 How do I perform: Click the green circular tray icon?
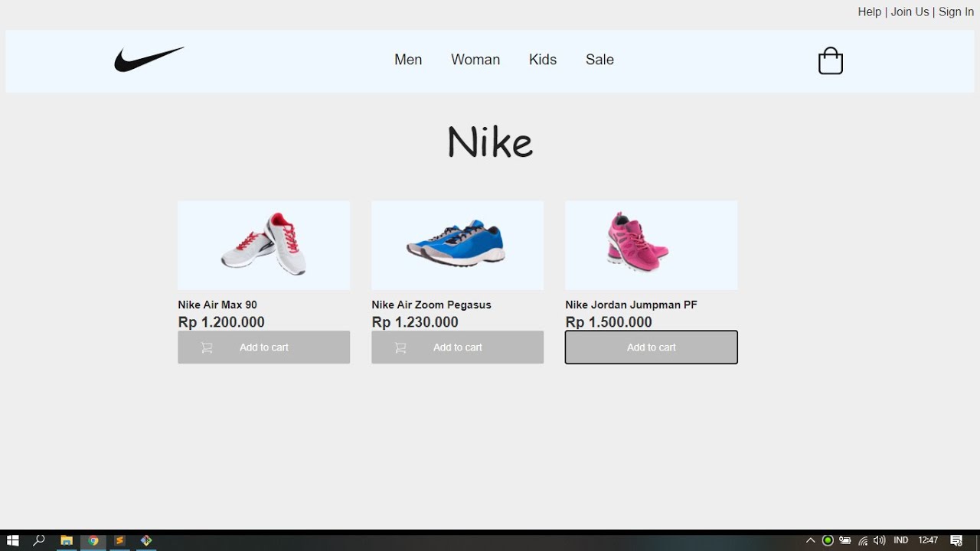pos(828,540)
